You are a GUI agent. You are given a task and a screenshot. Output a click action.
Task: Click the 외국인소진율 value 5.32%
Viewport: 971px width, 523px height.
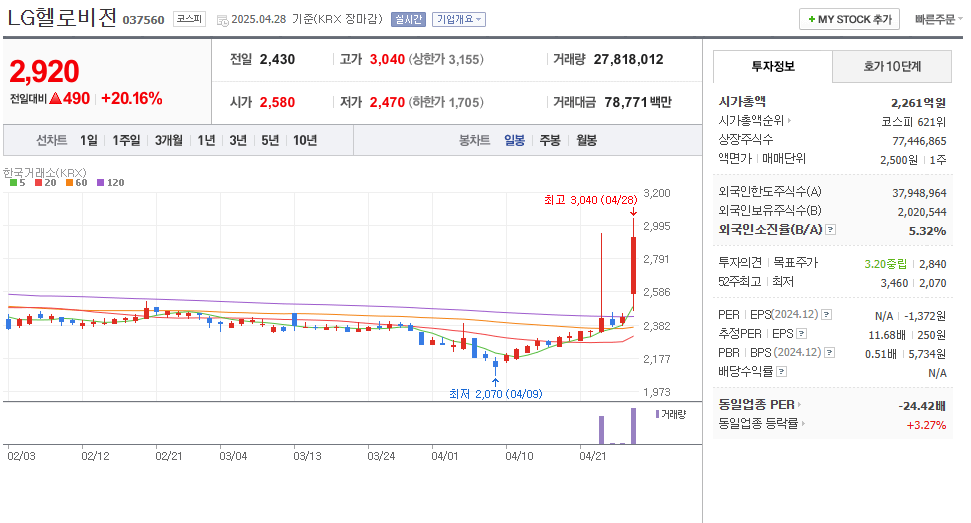coord(927,231)
